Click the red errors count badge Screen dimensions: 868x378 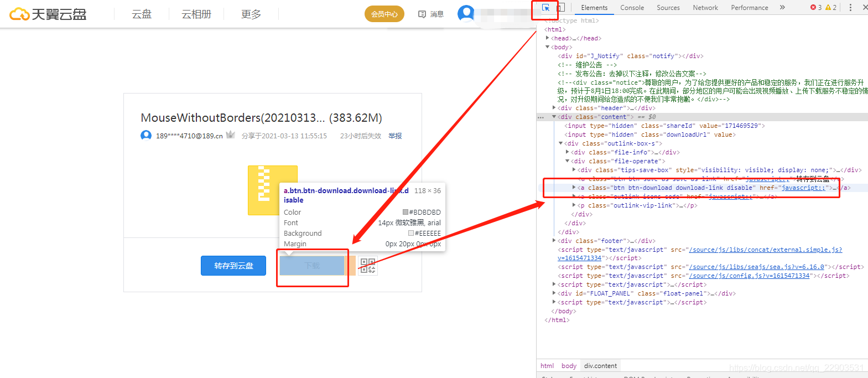pyautogui.click(x=816, y=7)
